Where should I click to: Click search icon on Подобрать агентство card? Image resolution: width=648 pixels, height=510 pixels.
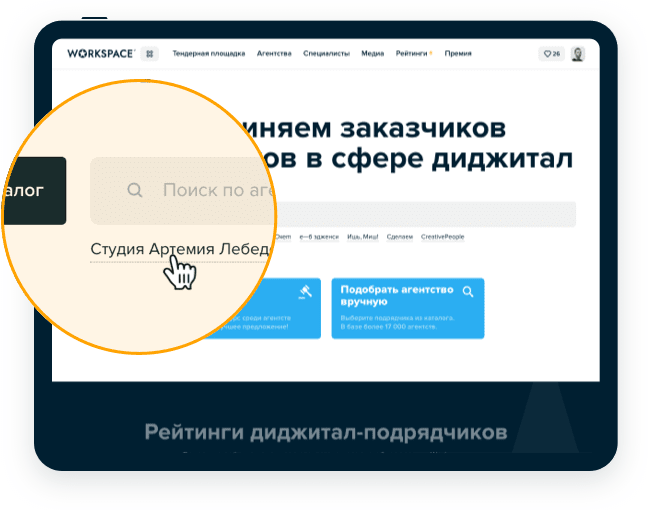pyautogui.click(x=468, y=292)
